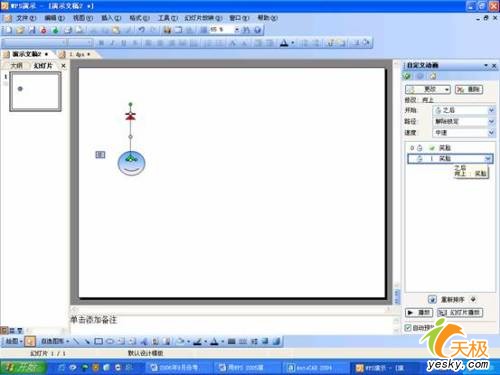This screenshot has width=500, height=375.
Task: Close the slide thumbnail panel
Action: point(63,66)
